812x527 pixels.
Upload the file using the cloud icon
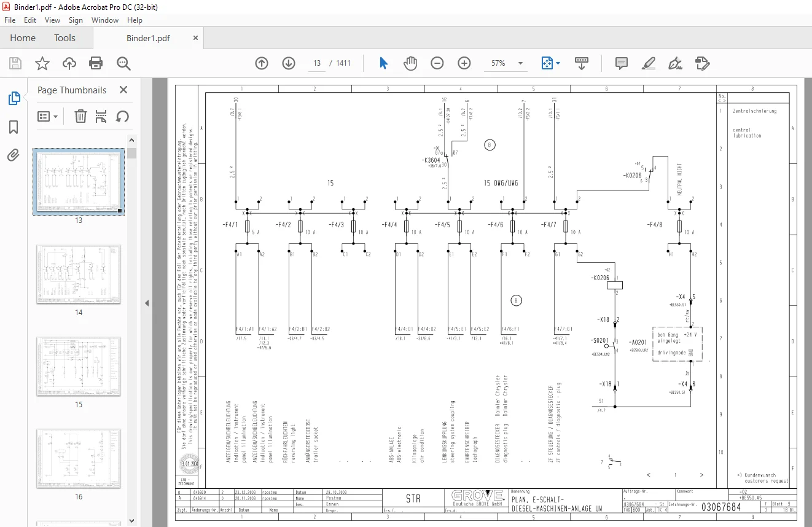pos(69,63)
